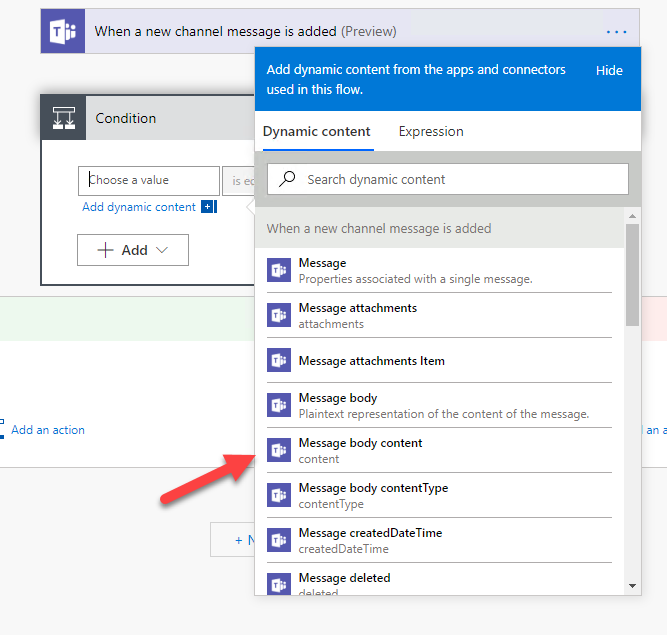
Task: Click Teams icon beside Message createdDateTime
Action: pos(279,540)
